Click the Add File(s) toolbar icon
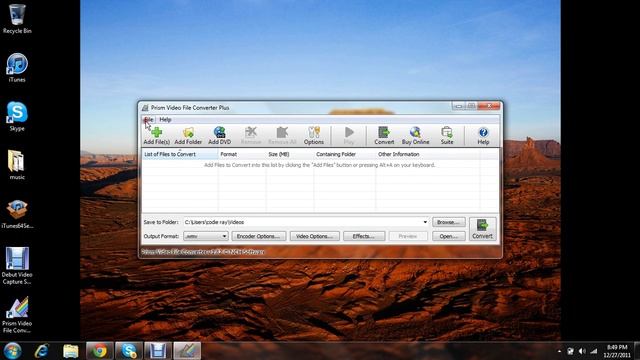The width and height of the screenshot is (640, 360). point(156,136)
